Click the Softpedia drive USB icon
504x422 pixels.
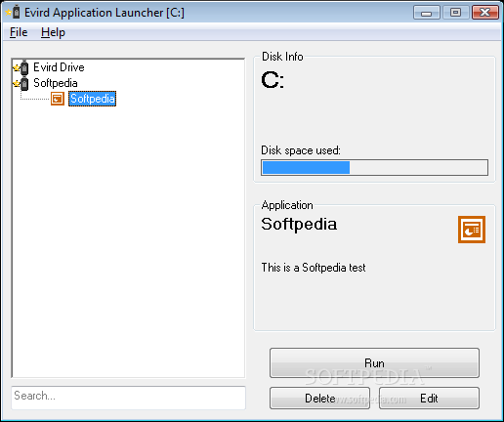click(x=21, y=83)
